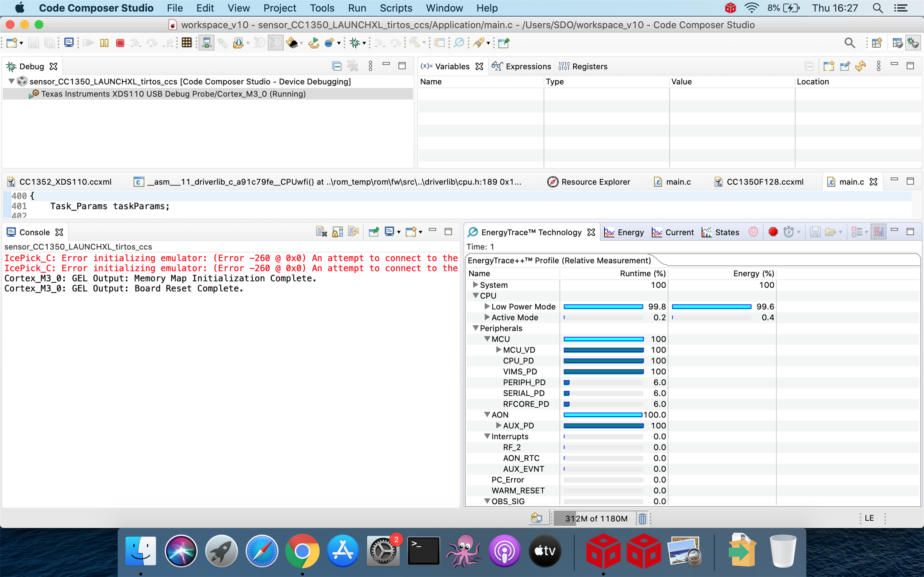Collapse all in the Debug view

coord(337,66)
